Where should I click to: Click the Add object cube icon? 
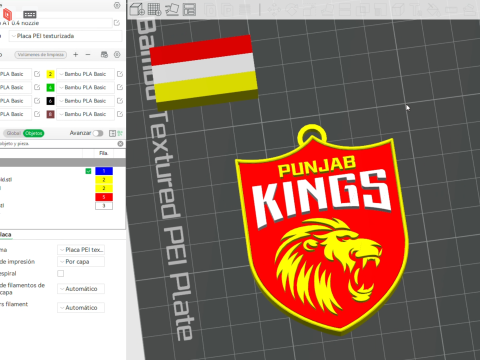tap(137, 9)
